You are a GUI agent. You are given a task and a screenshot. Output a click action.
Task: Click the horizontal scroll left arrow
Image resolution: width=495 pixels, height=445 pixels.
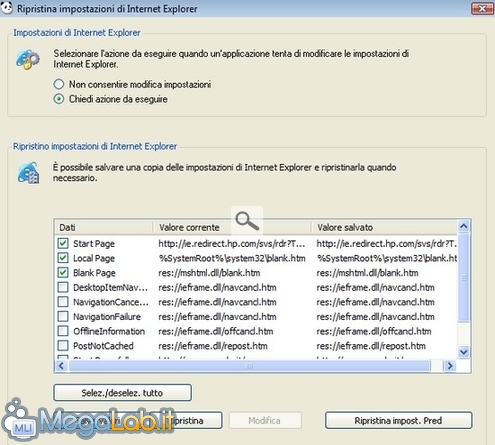coord(61,366)
